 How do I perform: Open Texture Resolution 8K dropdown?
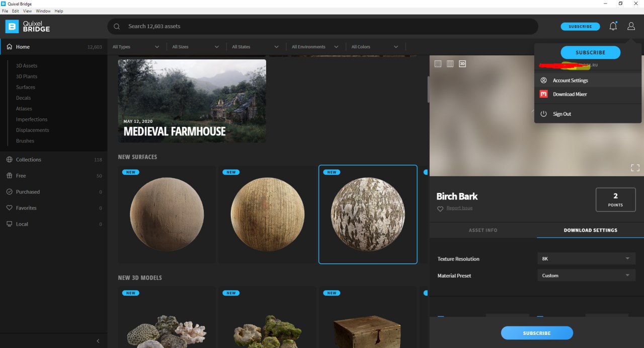pos(586,258)
